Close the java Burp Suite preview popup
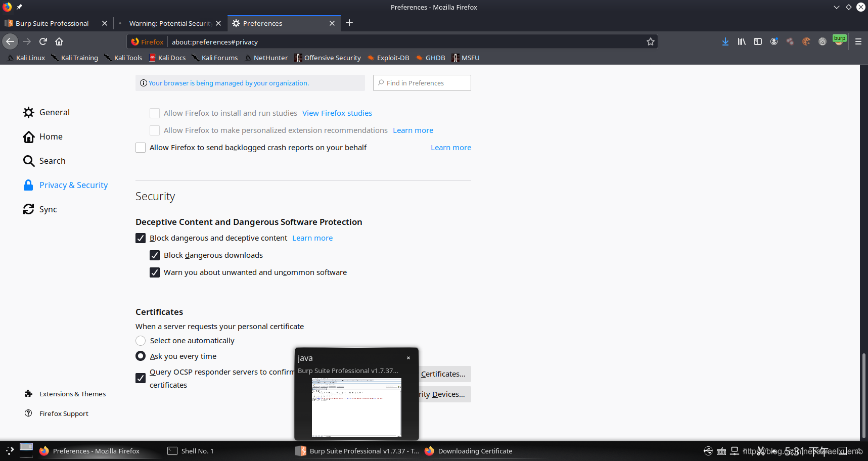 [408, 358]
